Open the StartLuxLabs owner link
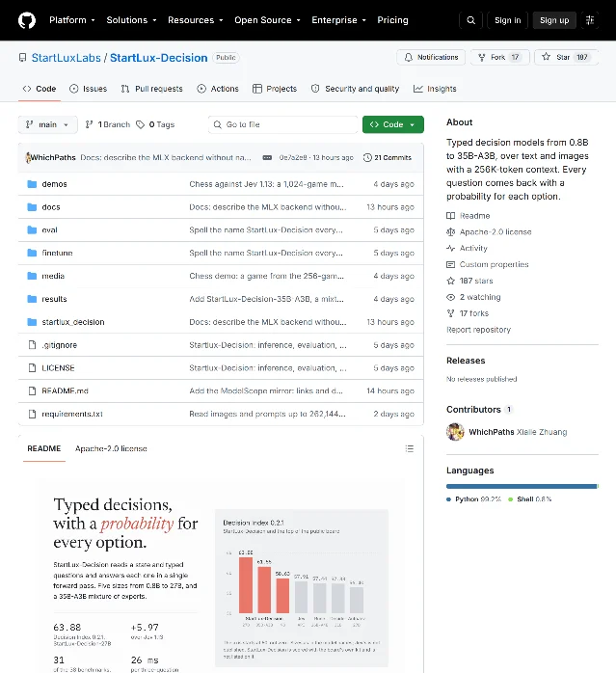The height and width of the screenshot is (673, 616). coord(67,58)
